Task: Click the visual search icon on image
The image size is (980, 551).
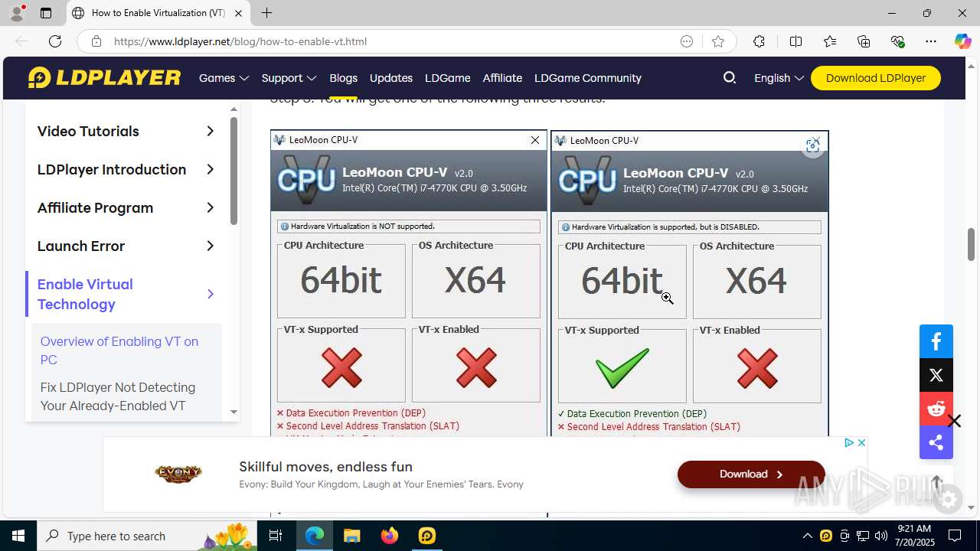Action: pyautogui.click(x=812, y=146)
